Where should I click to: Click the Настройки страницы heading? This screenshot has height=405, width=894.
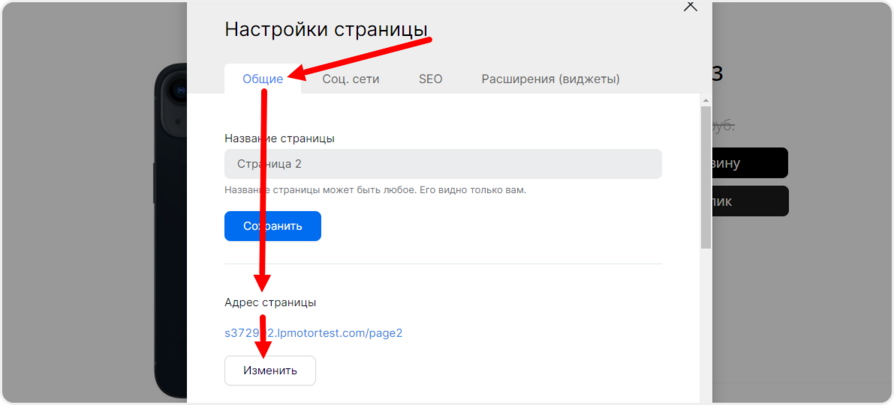point(325,29)
